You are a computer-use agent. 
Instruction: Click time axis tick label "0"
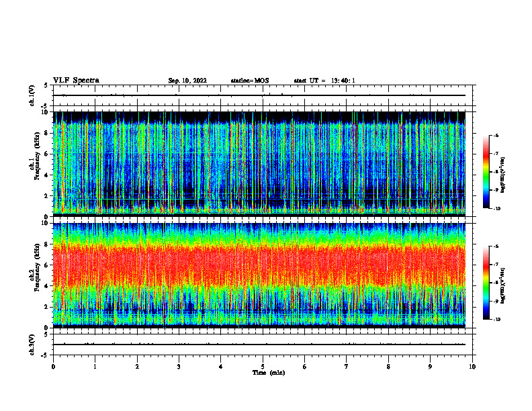(53, 367)
